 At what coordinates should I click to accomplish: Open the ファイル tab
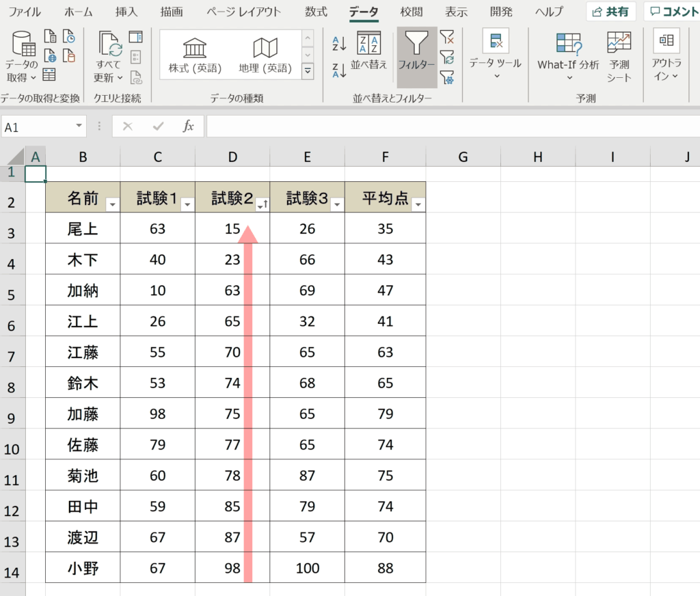coord(25,12)
